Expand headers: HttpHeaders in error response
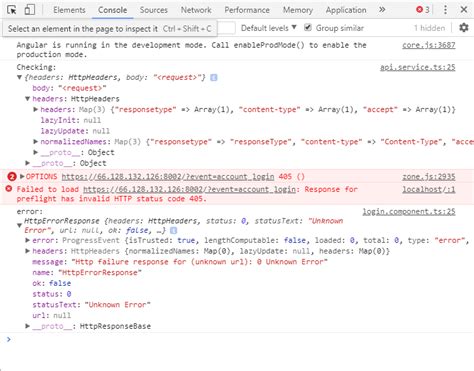Image resolution: width=474 pixels, height=371 pixels. [x=28, y=251]
